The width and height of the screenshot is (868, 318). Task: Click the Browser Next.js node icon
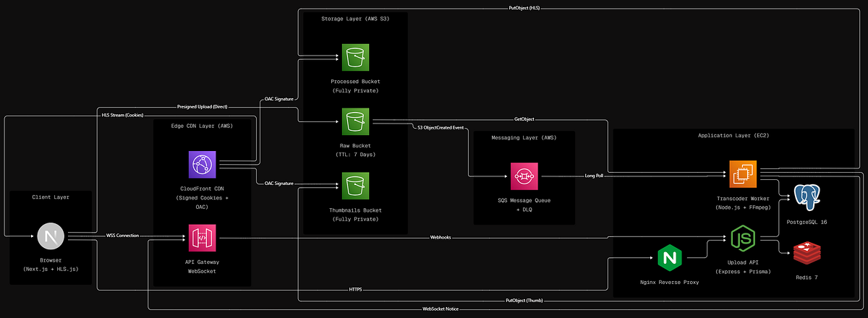51,236
